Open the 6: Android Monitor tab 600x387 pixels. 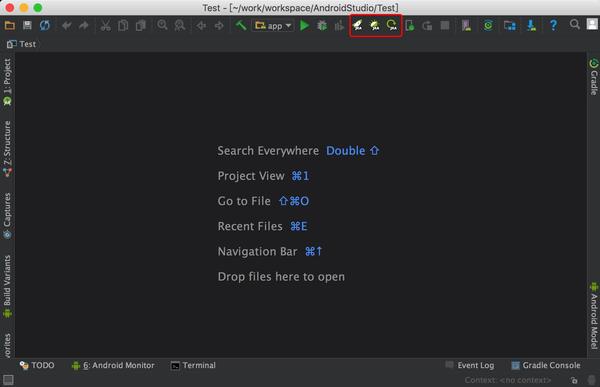click(x=113, y=365)
